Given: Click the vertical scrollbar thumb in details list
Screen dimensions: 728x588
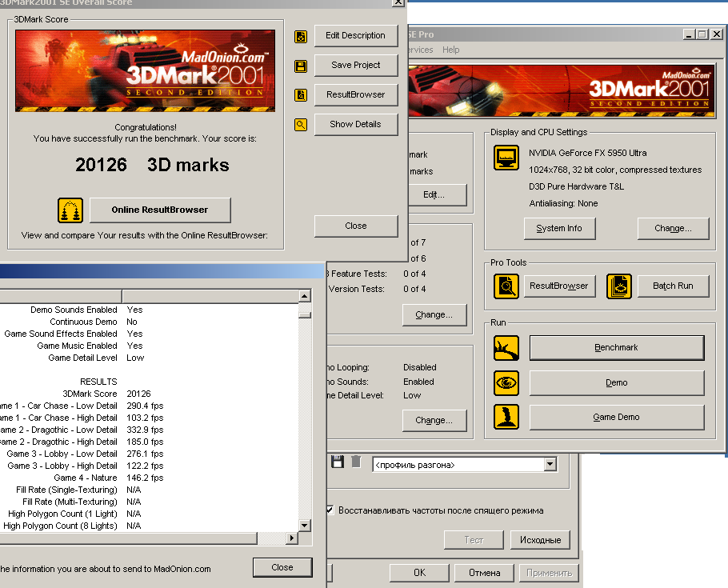Looking at the screenshot, I should pos(305,315).
